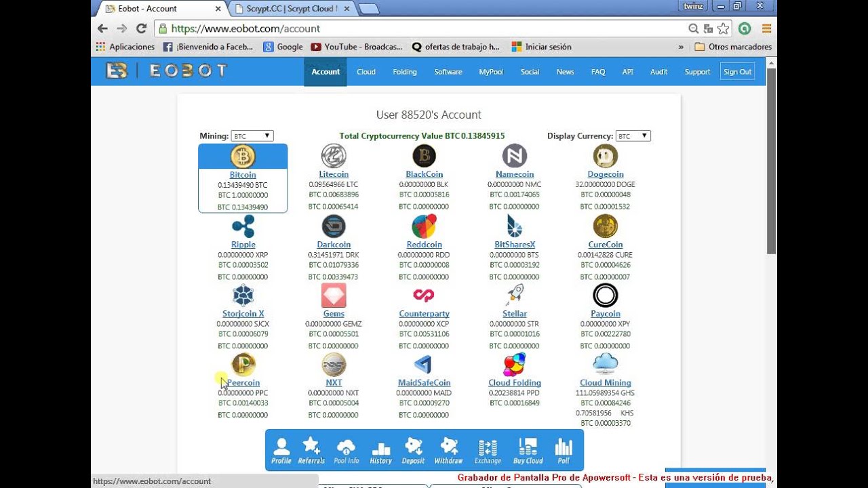
Task: Open the Otros marcadores folder
Action: click(x=734, y=47)
